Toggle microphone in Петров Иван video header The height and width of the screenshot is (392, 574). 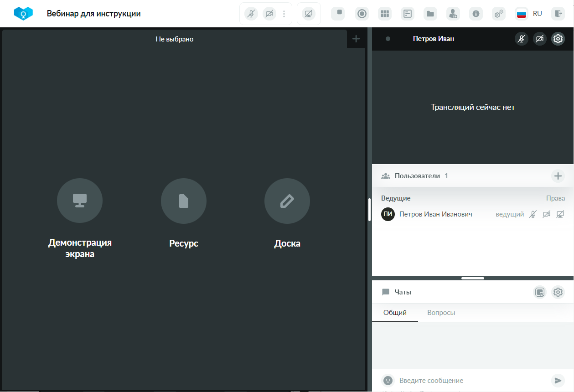pos(522,39)
